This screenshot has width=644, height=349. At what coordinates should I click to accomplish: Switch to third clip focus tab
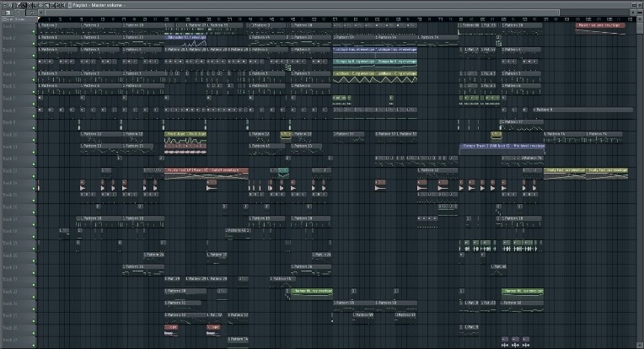pos(32,13)
